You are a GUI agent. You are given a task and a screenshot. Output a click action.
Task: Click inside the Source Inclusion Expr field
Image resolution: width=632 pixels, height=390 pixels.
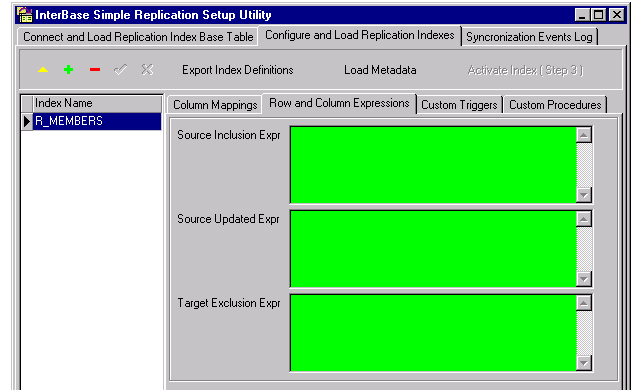(x=433, y=165)
